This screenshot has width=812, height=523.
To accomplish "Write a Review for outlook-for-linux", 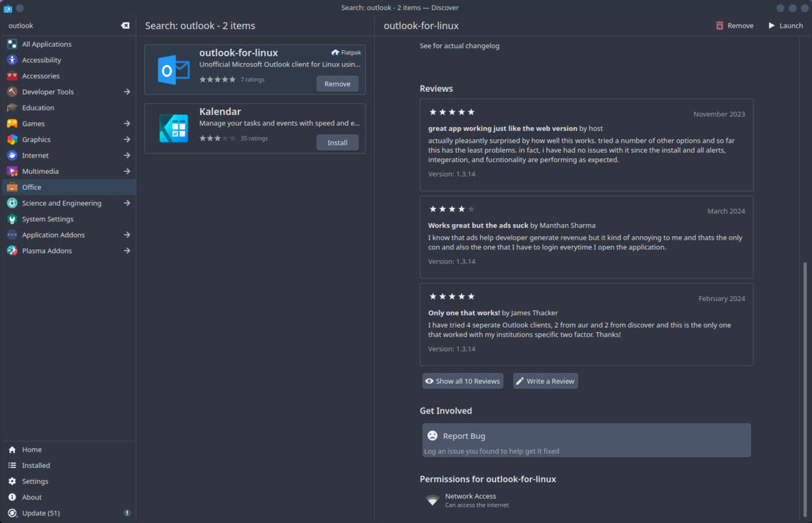I will pos(546,381).
